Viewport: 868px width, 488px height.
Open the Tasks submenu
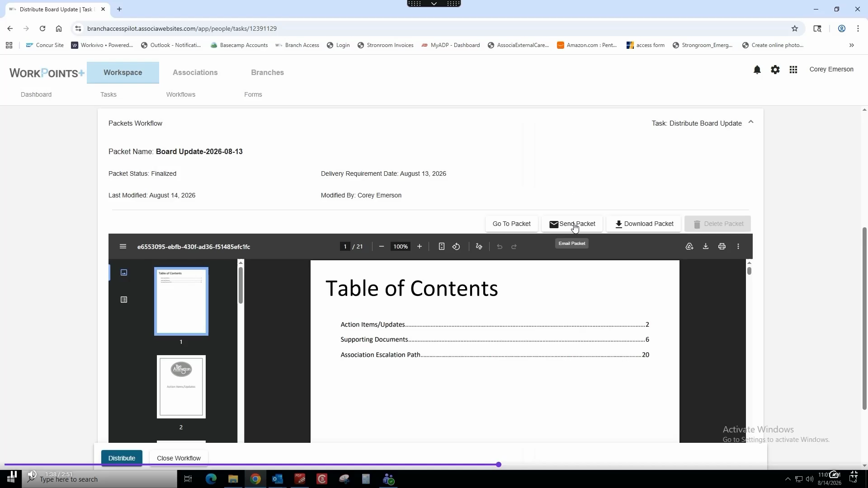[x=108, y=94]
